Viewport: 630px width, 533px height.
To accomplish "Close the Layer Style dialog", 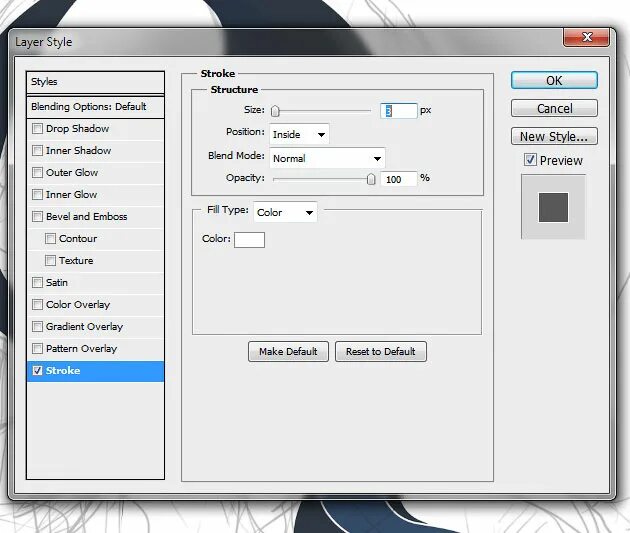I will tap(587, 37).
